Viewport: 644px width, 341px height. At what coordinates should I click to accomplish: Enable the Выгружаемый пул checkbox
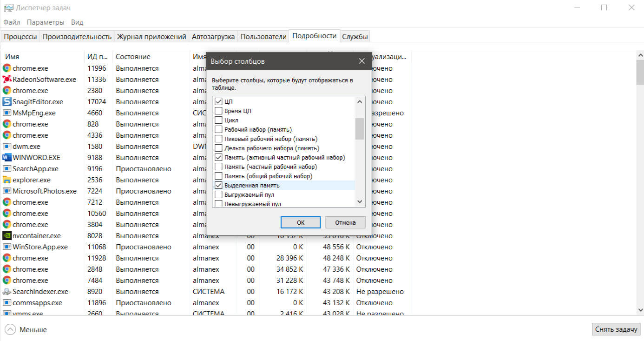pos(218,195)
